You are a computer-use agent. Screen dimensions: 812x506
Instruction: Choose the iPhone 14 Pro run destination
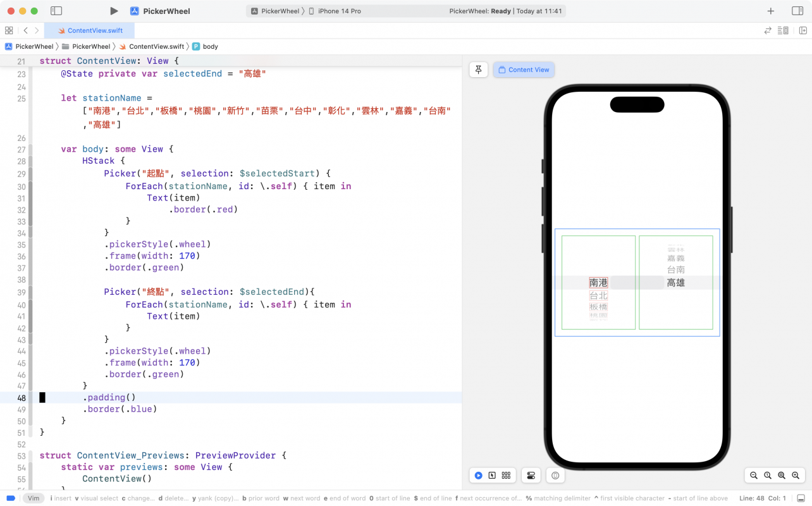coord(335,11)
